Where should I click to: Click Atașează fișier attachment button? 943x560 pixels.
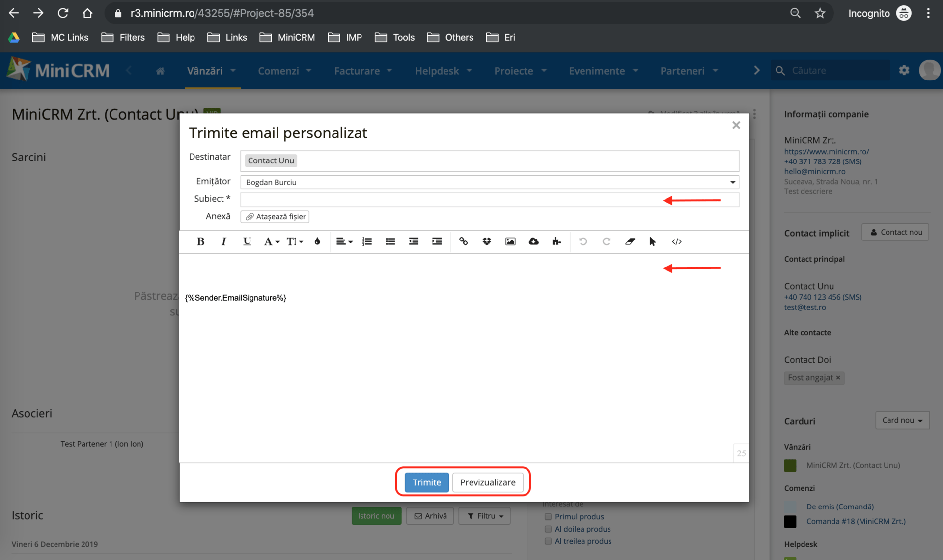pyautogui.click(x=275, y=216)
